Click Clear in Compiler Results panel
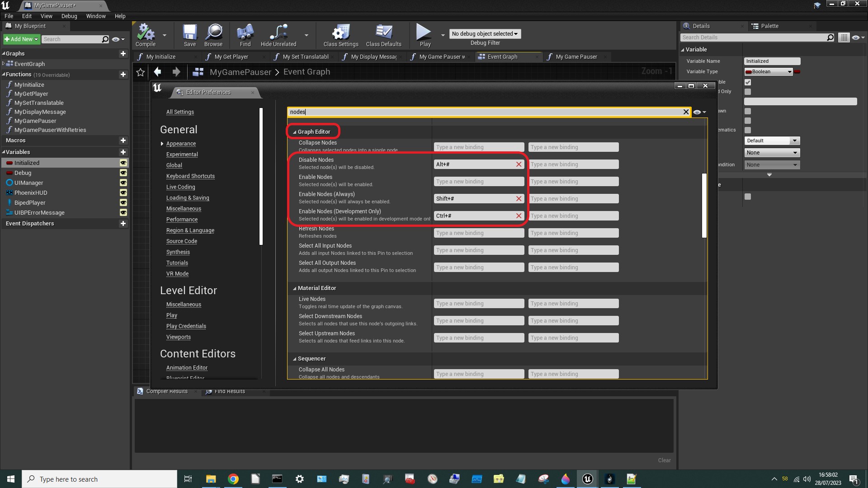This screenshot has height=488, width=868. coord(664,460)
